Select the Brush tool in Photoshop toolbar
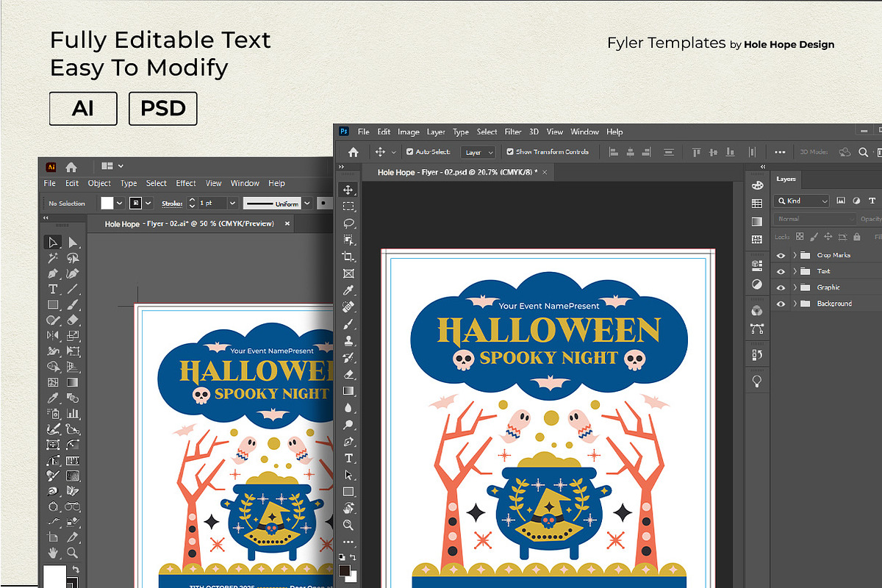Viewport: 882px width, 588px height. tap(348, 323)
